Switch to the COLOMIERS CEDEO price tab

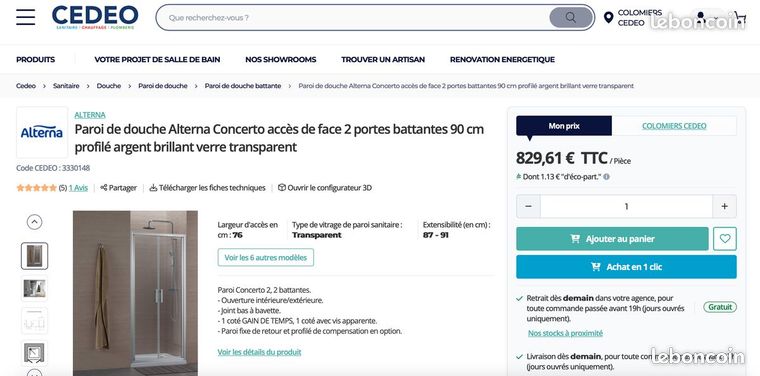coord(674,126)
